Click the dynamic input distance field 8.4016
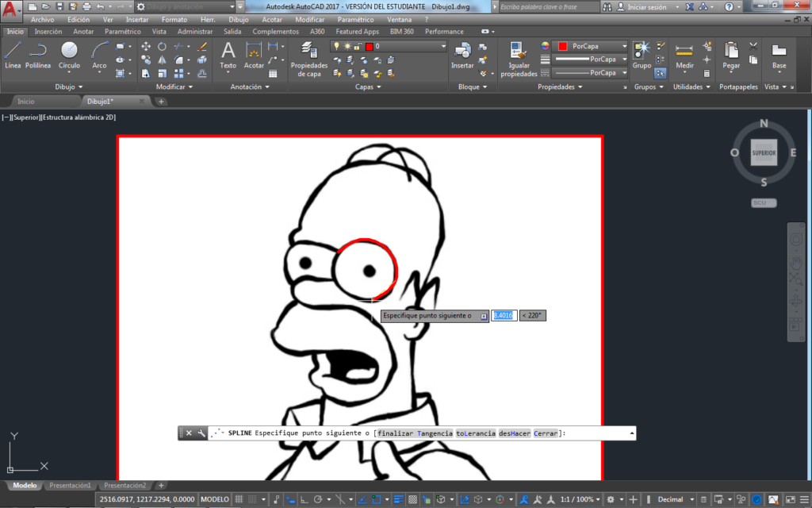 (x=504, y=315)
